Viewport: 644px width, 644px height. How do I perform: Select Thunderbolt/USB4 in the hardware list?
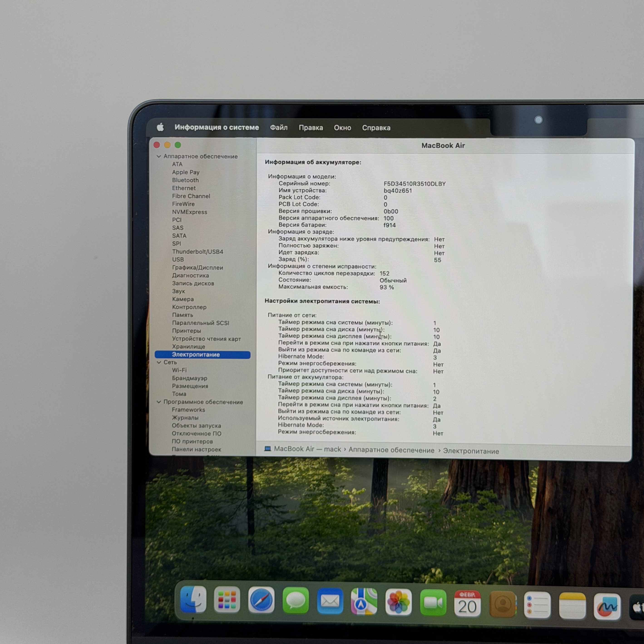pos(198,252)
